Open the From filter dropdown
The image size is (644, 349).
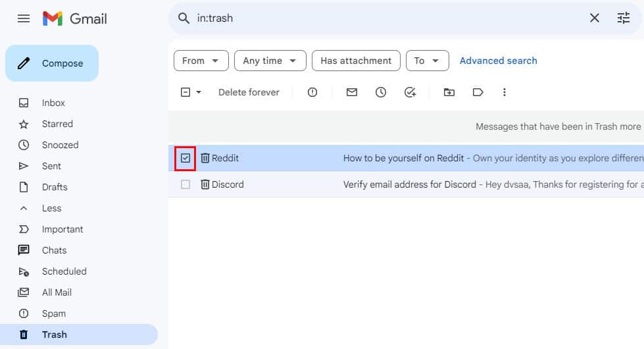click(x=201, y=61)
